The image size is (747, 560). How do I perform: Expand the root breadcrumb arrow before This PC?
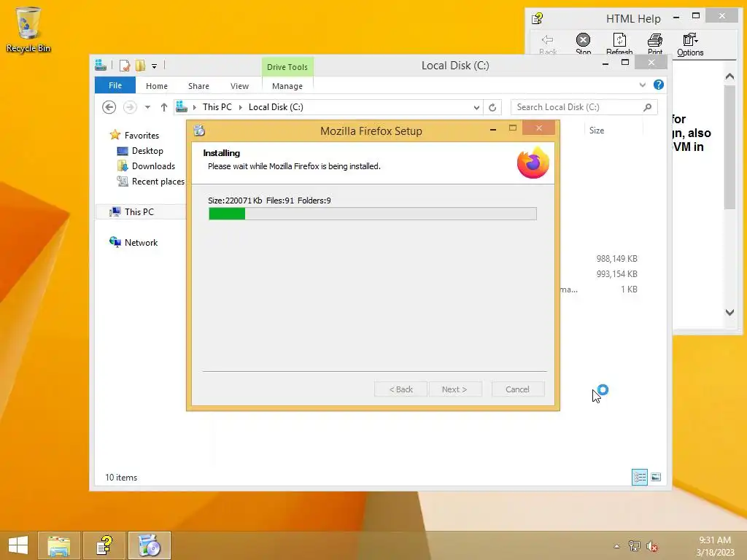coord(194,108)
